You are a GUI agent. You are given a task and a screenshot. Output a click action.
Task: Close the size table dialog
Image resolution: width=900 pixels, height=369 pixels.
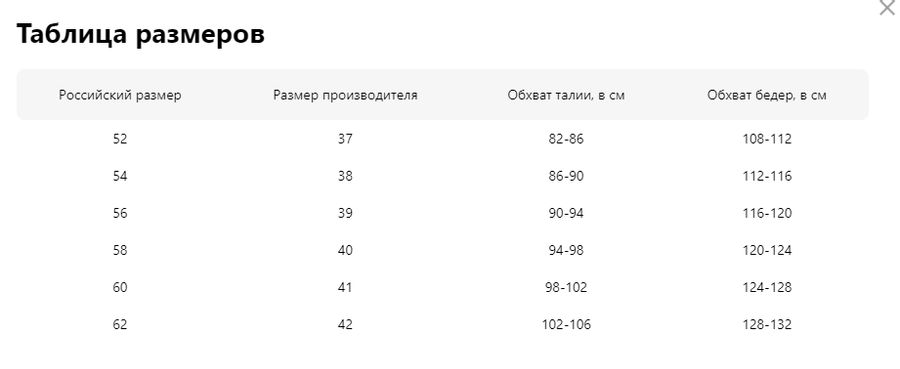coord(887,8)
